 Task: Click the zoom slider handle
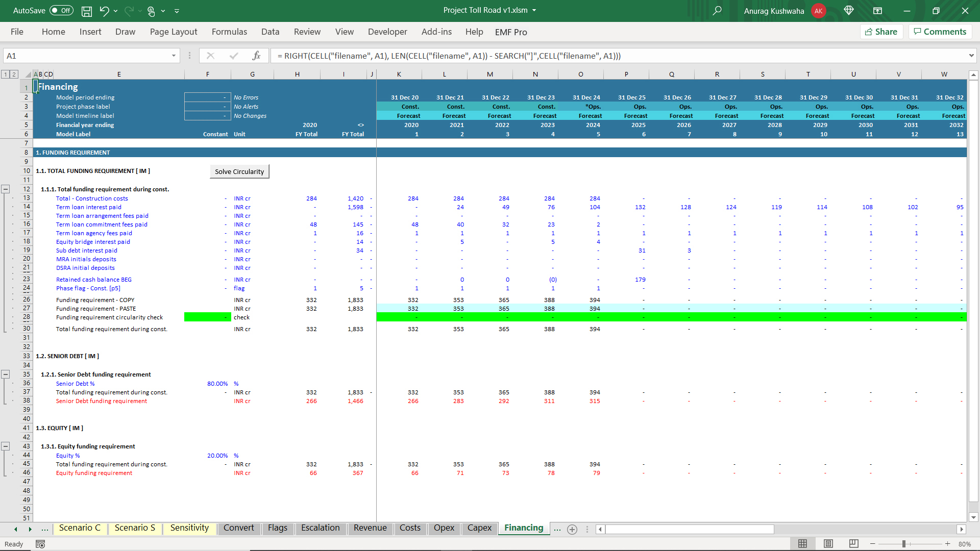click(903, 544)
